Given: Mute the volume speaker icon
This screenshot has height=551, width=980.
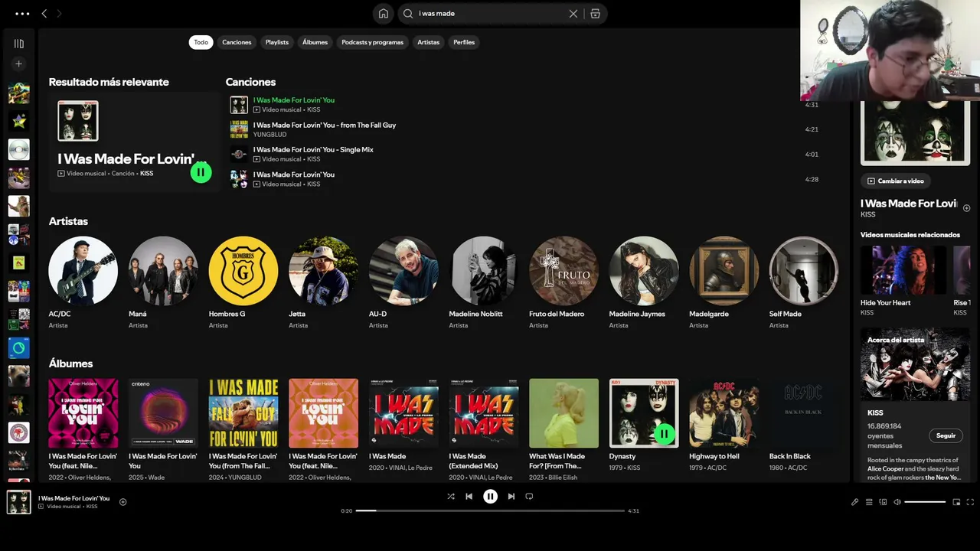Looking at the screenshot, I should (x=897, y=502).
